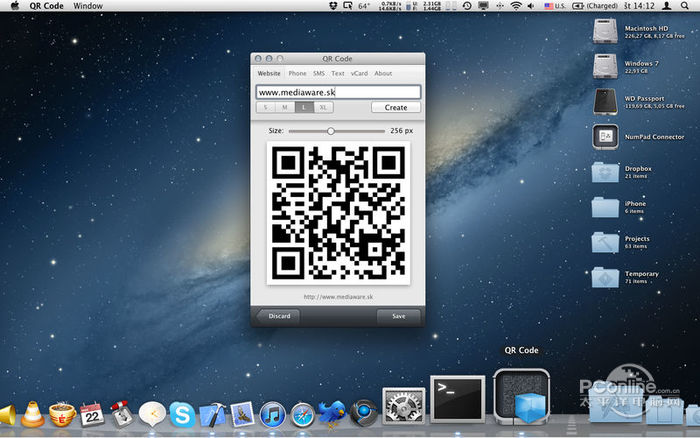Switch to the SMS tab
Image resolution: width=700 pixels, height=438 pixels.
pyautogui.click(x=318, y=73)
